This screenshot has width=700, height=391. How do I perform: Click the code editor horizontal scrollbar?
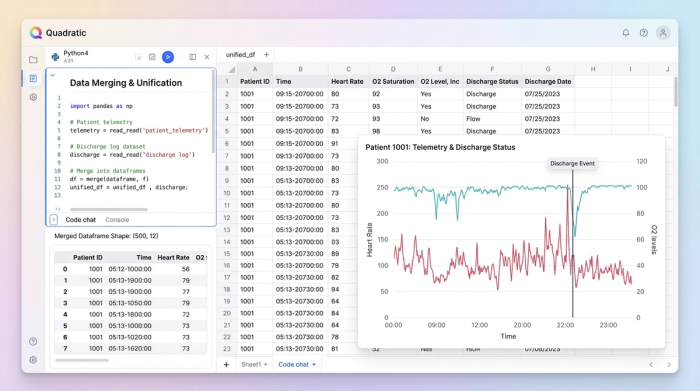tap(108, 209)
